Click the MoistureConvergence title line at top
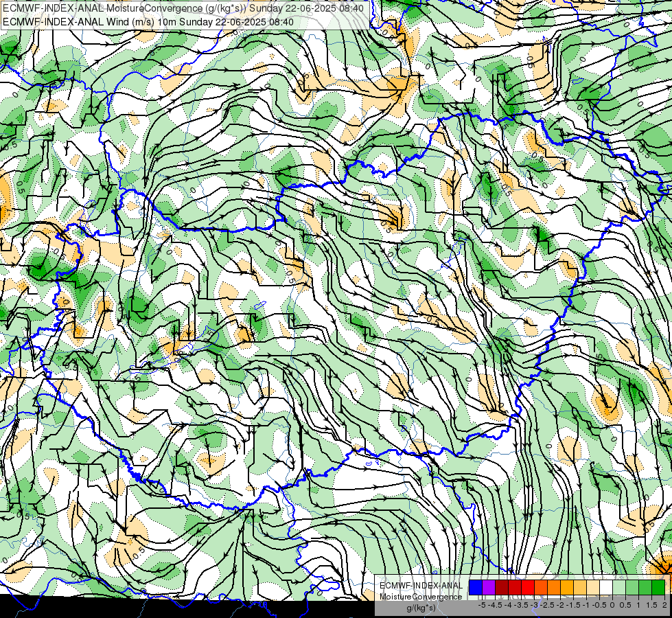The image size is (672, 618). [183, 8]
